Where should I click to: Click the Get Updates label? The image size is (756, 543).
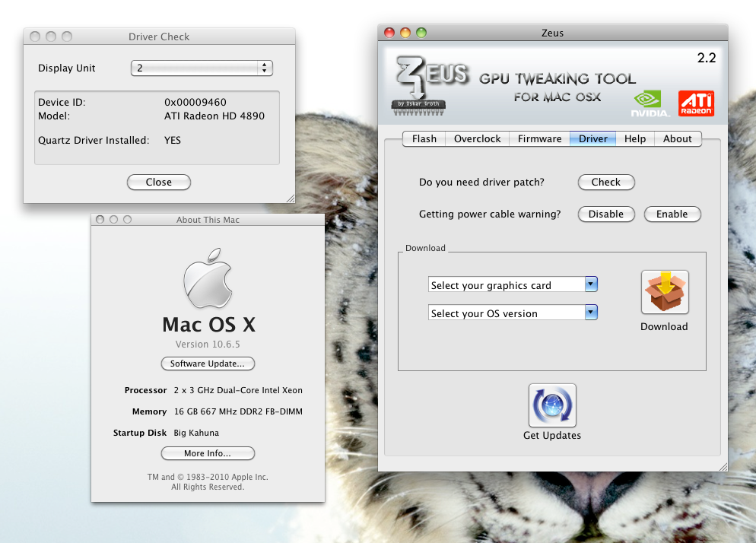click(552, 436)
